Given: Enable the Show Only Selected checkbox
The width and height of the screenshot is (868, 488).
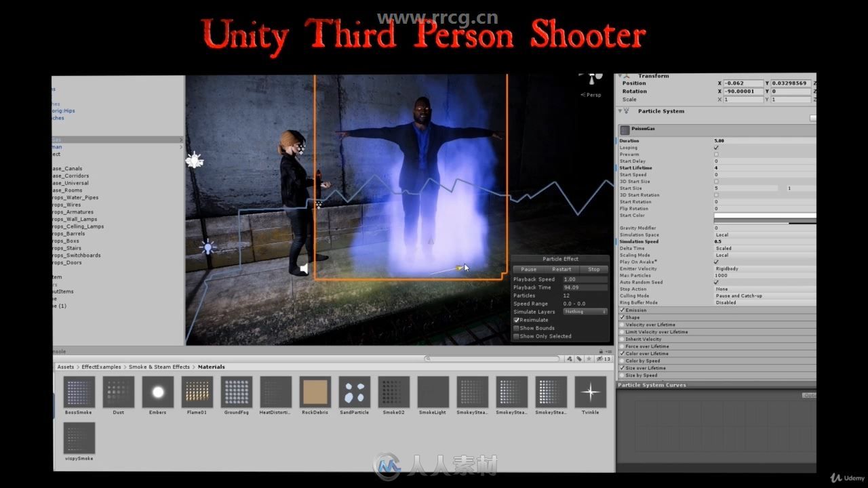Looking at the screenshot, I should click(x=516, y=336).
